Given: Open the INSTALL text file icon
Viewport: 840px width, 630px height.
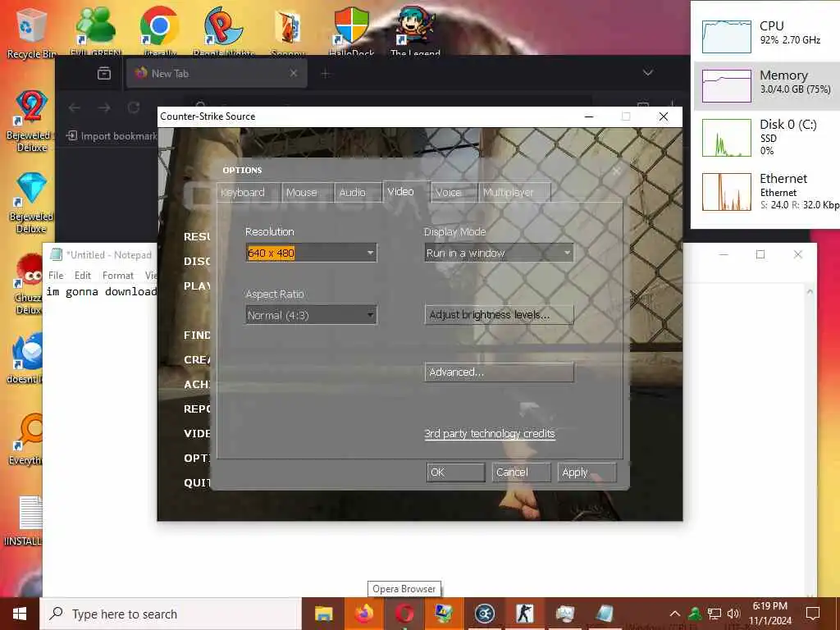Looking at the screenshot, I should 24,521.
